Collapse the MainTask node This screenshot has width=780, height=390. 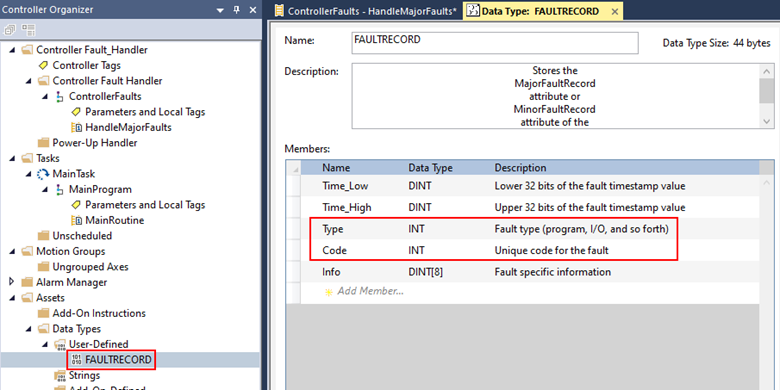(x=29, y=174)
